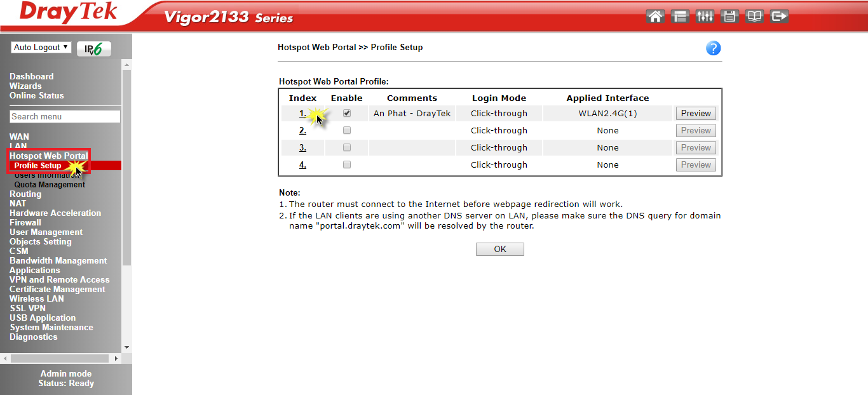Expand the System Maintenance menu
The height and width of the screenshot is (395, 868).
click(51, 327)
